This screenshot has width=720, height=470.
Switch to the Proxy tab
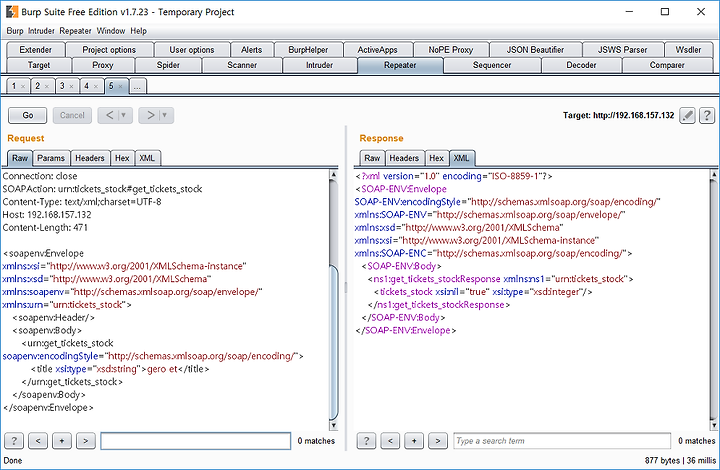point(103,65)
